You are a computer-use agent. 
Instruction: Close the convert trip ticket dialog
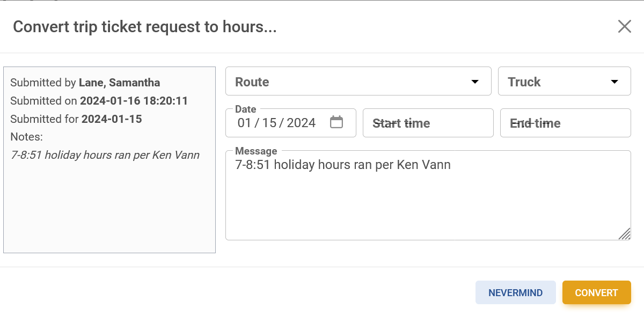click(x=624, y=27)
